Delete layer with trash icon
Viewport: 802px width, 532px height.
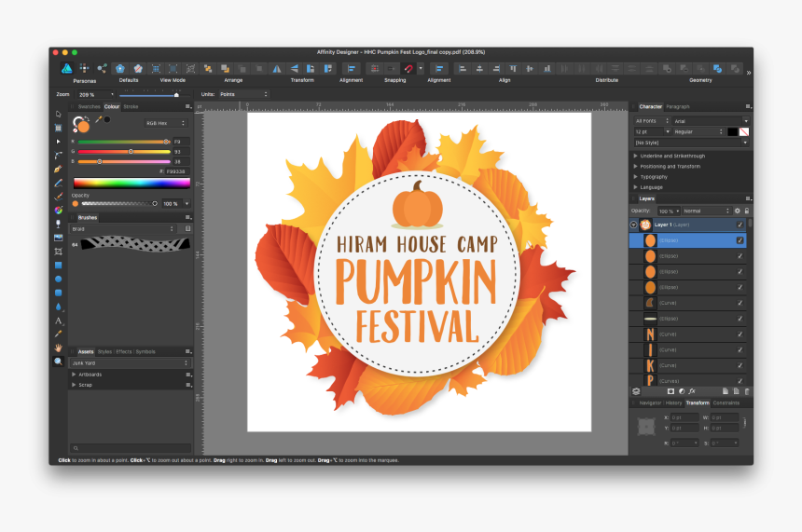(x=747, y=391)
